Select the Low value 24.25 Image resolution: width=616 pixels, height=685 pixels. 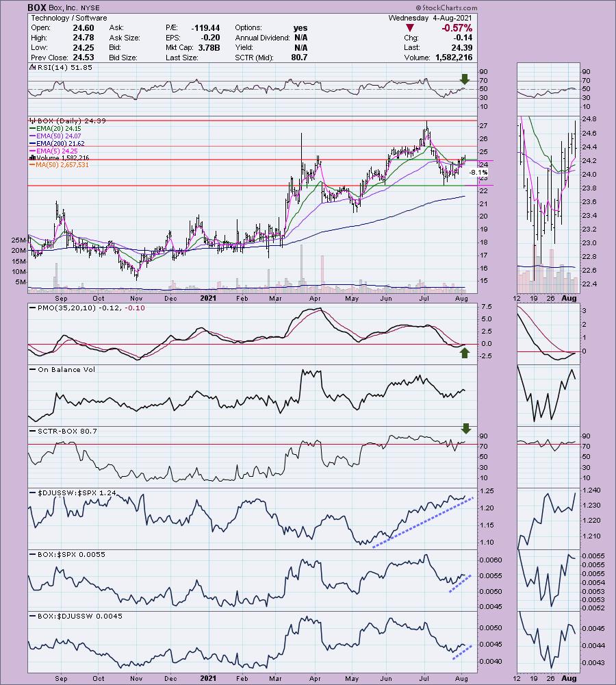coord(84,48)
